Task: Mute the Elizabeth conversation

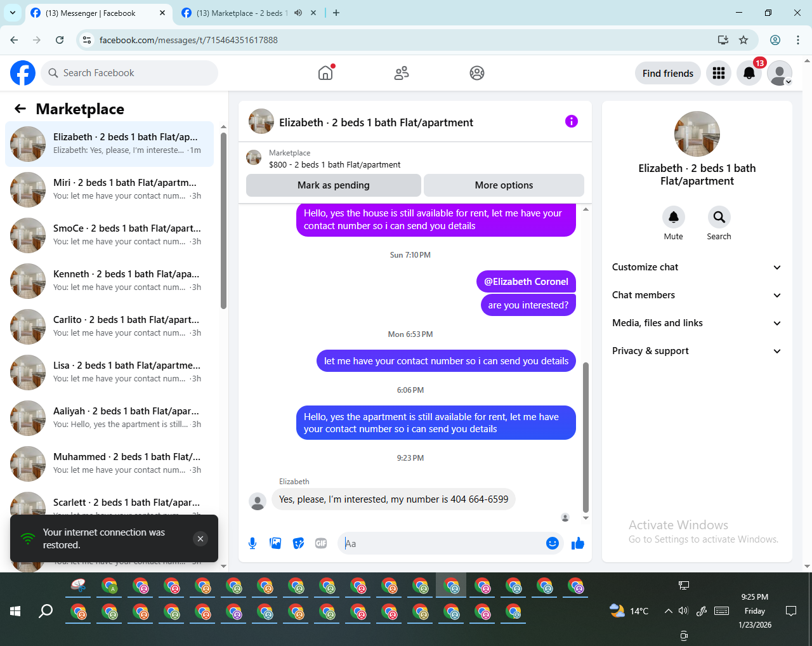Action: pos(674,217)
